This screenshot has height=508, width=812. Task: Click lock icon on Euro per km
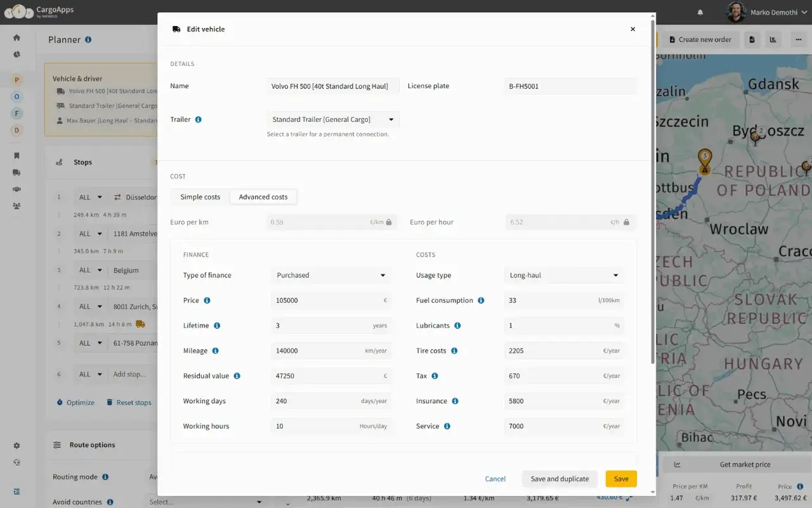[390, 222]
